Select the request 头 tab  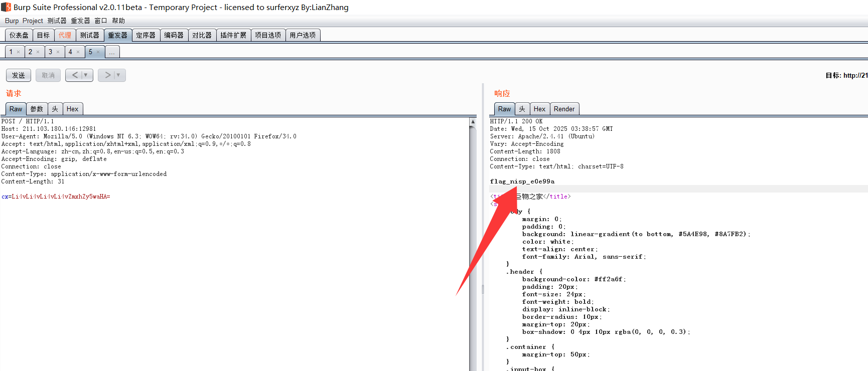(x=55, y=109)
